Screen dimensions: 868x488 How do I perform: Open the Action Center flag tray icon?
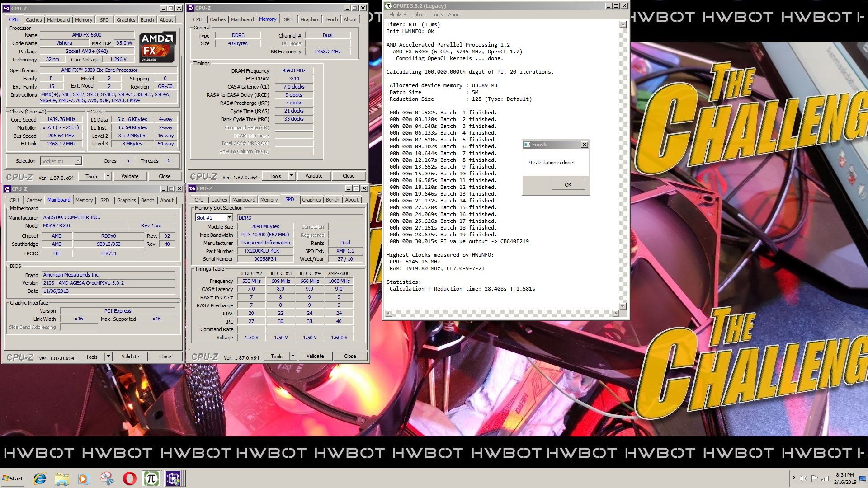814,479
